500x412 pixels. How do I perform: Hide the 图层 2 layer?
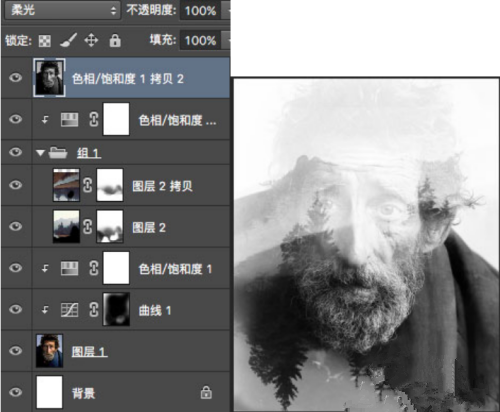[16, 226]
